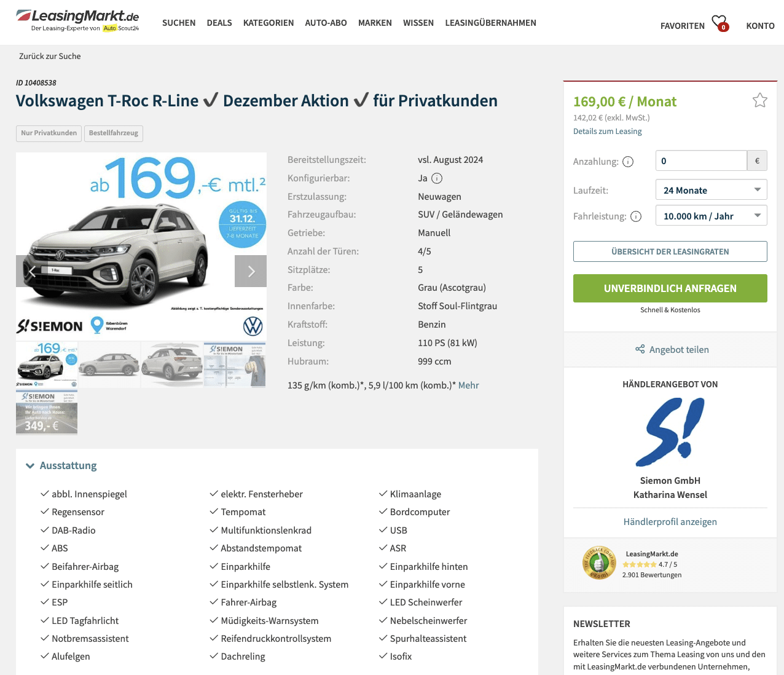Click main T-Roc car image
The height and width of the screenshot is (675, 784).
[x=141, y=246]
